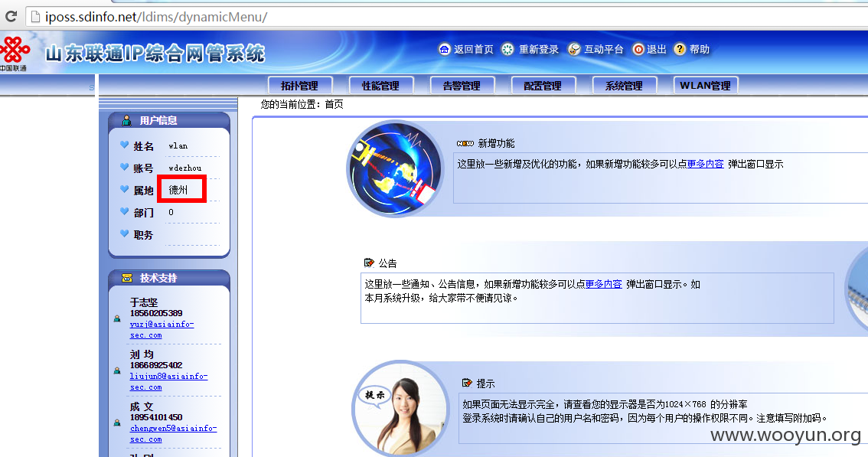Image resolution: width=868 pixels, height=457 pixels.
Task: Open the 性能管理 menu tab
Action: click(x=381, y=86)
